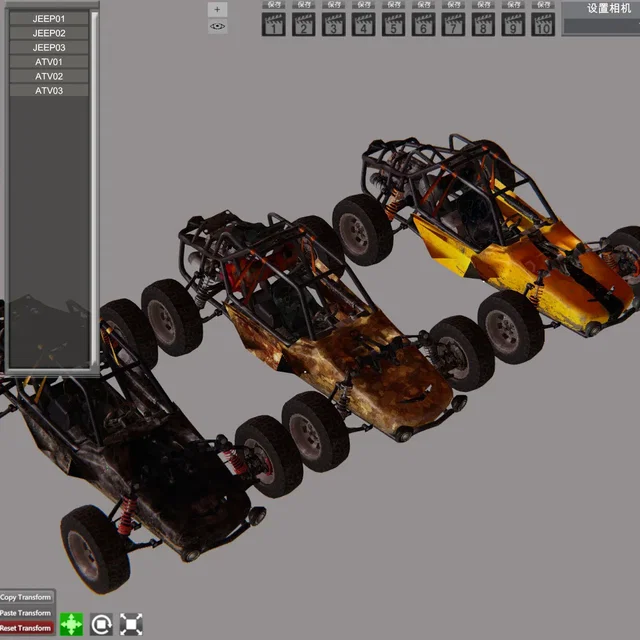Click the vehicle list vertical scrollbar
640x640 pixels.
tap(94, 189)
